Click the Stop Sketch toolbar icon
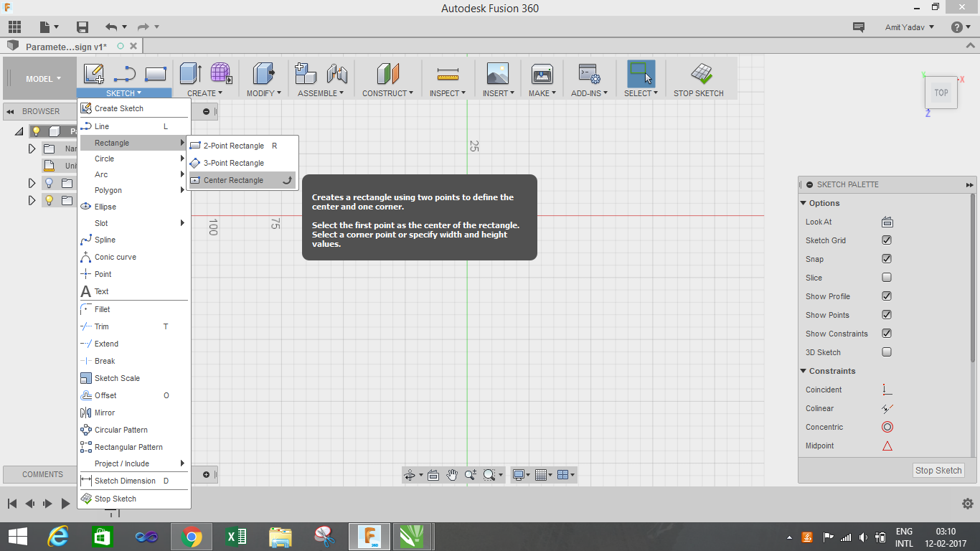Image resolution: width=980 pixels, height=551 pixels. tap(701, 74)
